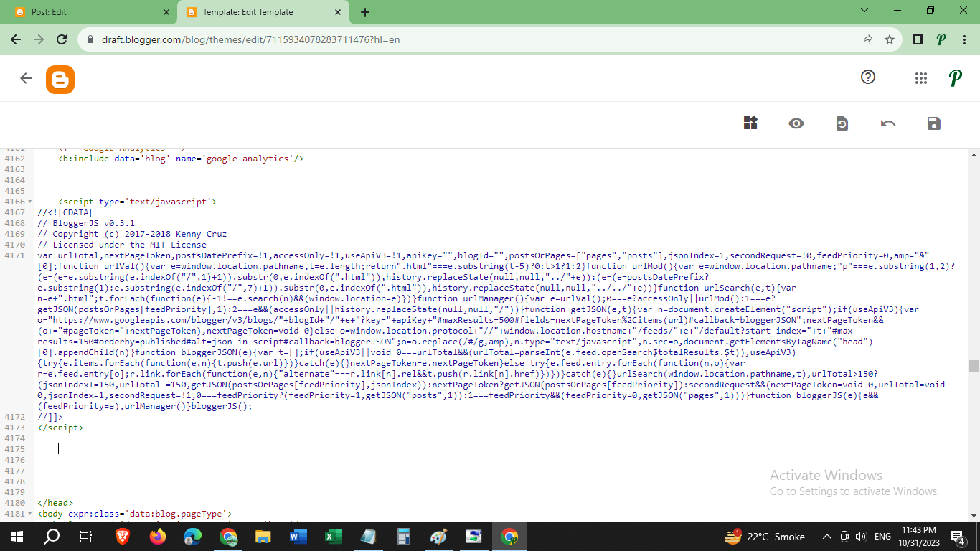This screenshot has height=551, width=980.
Task: Click line number 4171 in gutter
Action: [x=14, y=255]
